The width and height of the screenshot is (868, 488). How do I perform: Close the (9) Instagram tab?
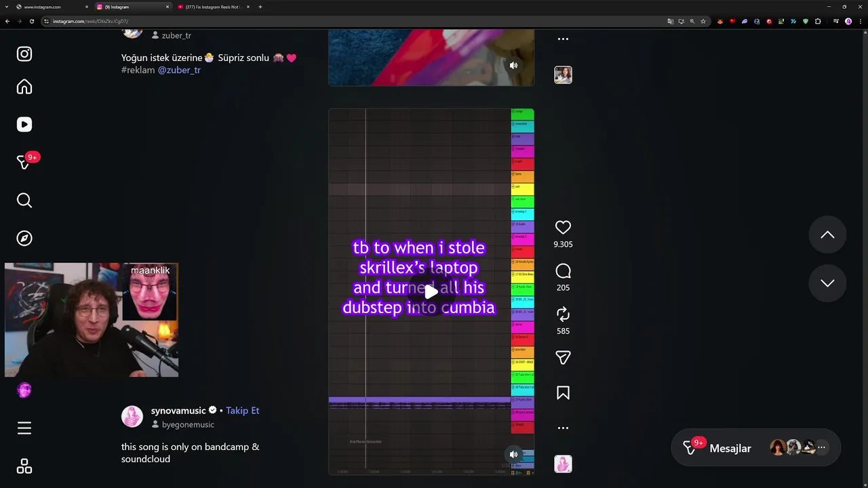tap(167, 7)
